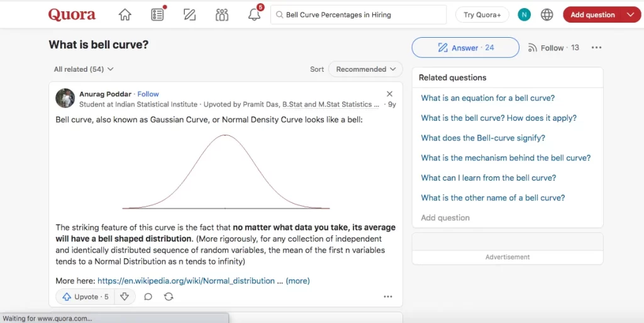
Task: Click the bell curve graph image
Action: pyautogui.click(x=226, y=172)
